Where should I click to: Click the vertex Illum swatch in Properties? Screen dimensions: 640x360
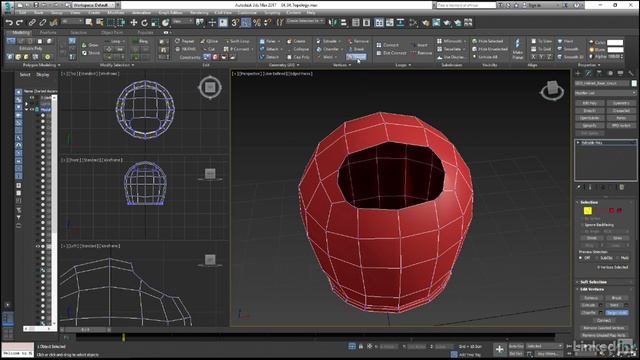[x=615, y=50]
